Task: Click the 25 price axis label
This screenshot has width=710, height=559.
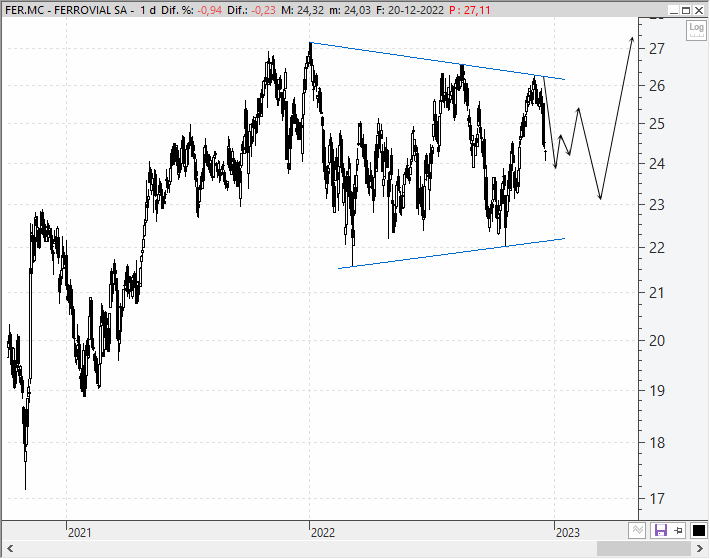Action: point(657,124)
